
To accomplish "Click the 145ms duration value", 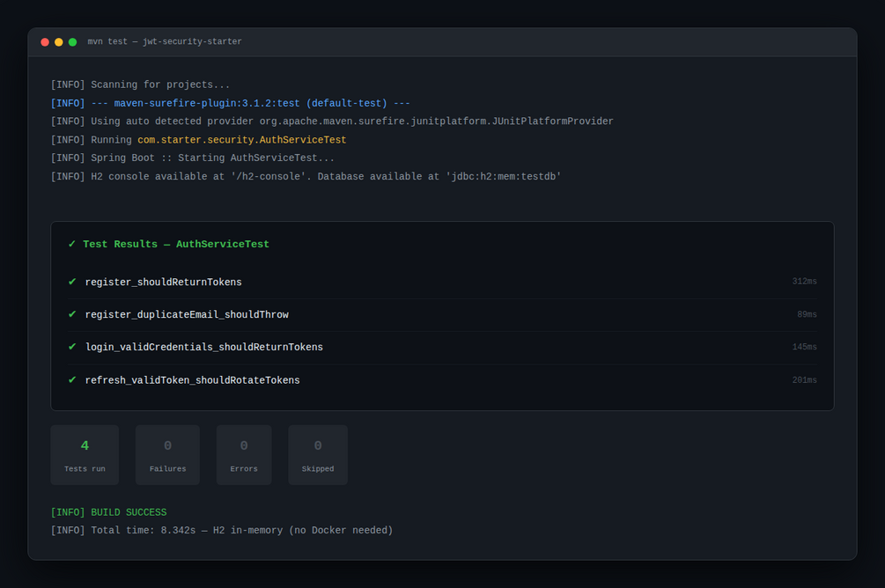I will pyautogui.click(x=804, y=347).
